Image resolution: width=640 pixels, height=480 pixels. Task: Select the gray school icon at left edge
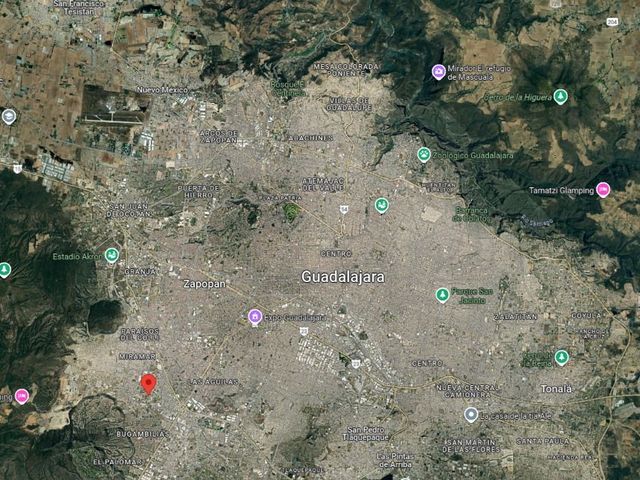tap(9, 117)
